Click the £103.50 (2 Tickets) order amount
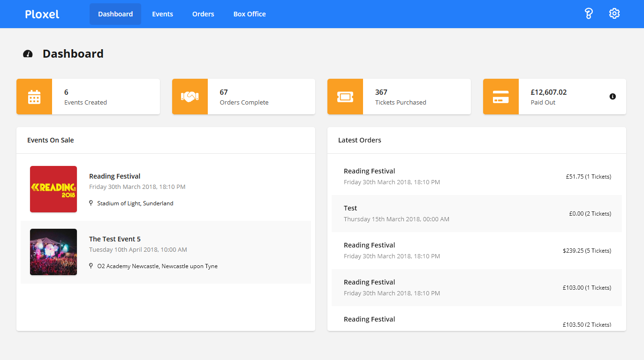Screen dimensions: 644x360 (x=587, y=324)
